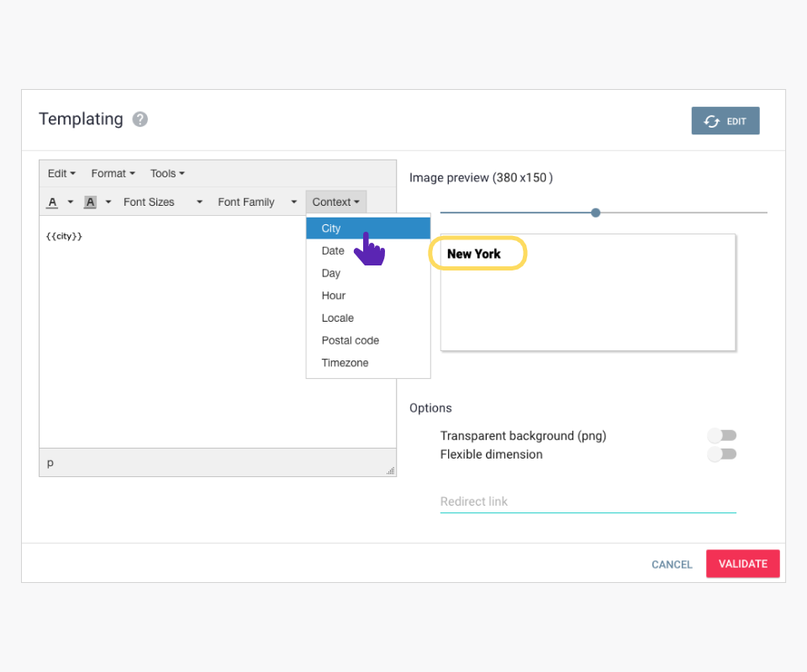Viewport: 807px width, 672px height.
Task: Open the Format menu
Action: click(113, 174)
